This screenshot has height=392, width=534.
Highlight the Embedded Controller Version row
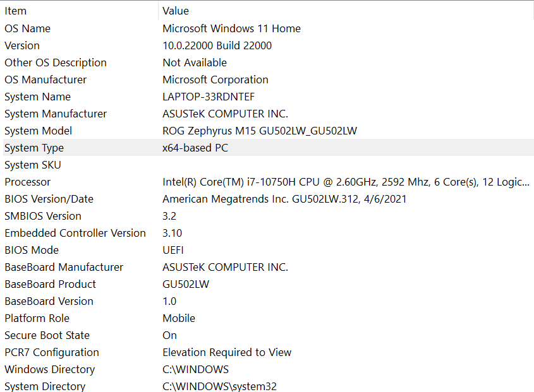pyautogui.click(x=75, y=233)
